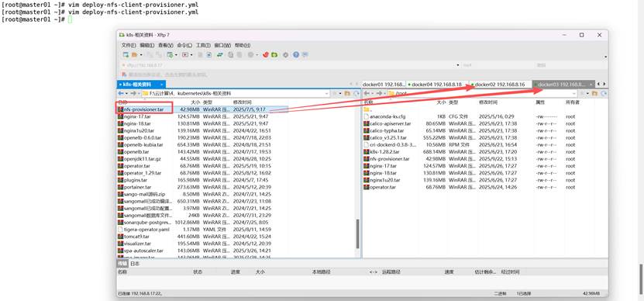Select k8s-1.28.2.tar in remote pane
This screenshot has height=301, width=644.
tap(381, 152)
